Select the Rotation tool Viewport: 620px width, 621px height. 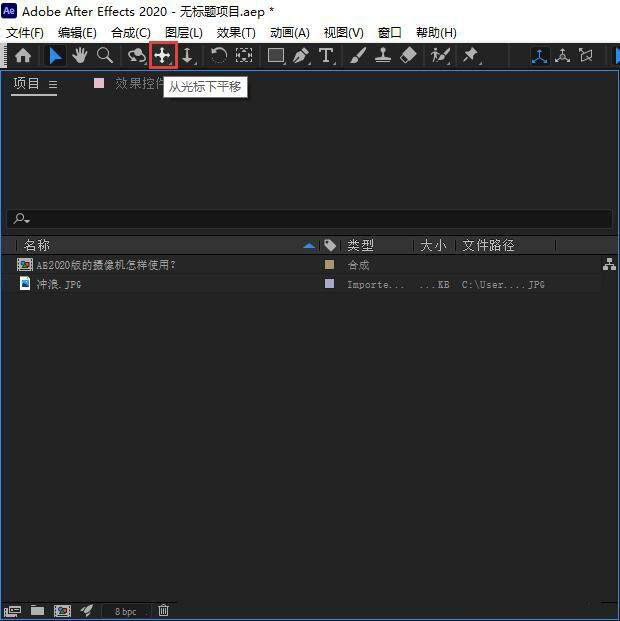click(x=218, y=55)
